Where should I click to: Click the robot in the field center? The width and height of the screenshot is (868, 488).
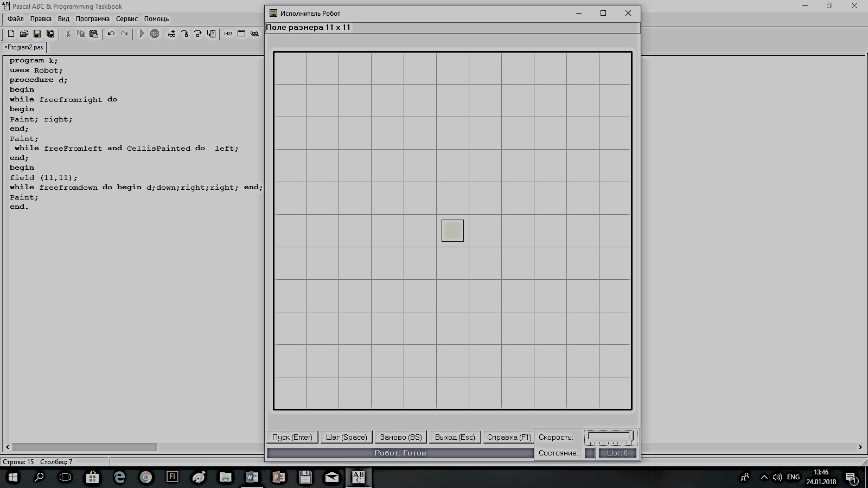pos(452,230)
